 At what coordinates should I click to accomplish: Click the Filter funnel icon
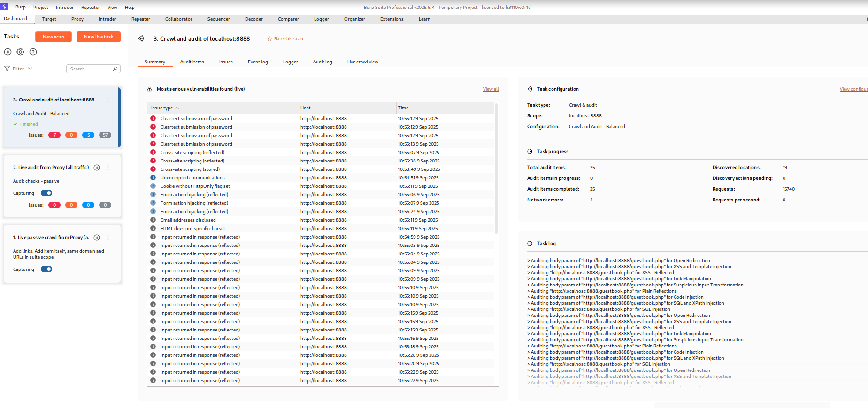pos(7,69)
